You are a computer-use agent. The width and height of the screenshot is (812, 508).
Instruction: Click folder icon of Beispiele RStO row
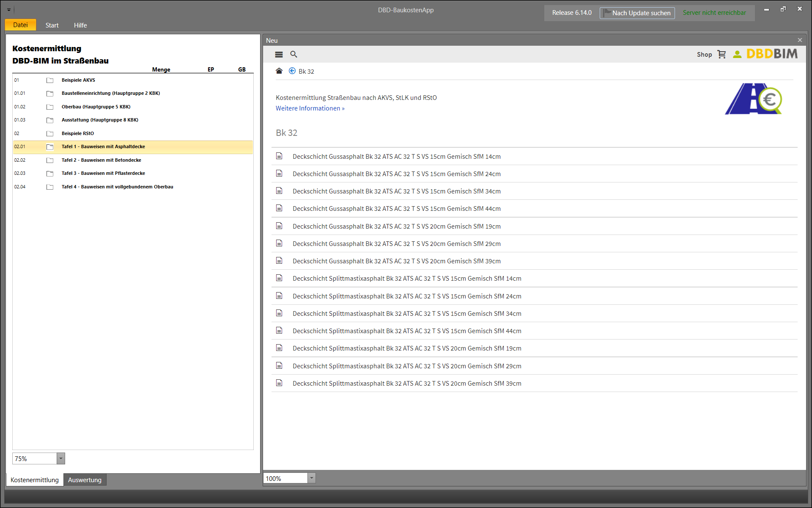click(50, 133)
